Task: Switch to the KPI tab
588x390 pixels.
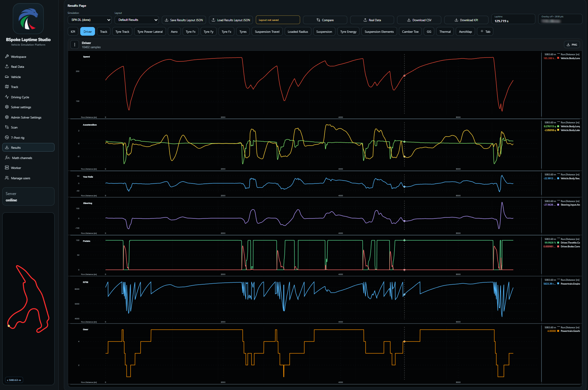Action: coord(73,31)
